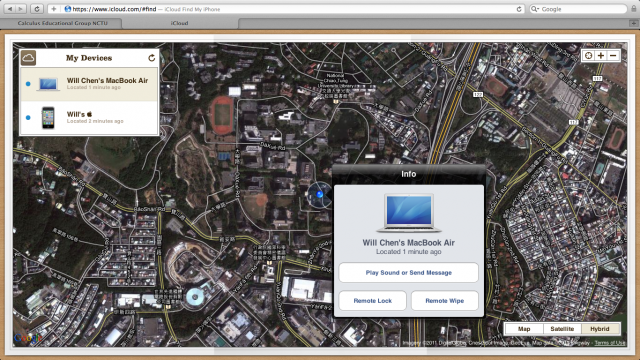This screenshot has height=360, width=640.
Task: Switch to the iCloud tab
Action: point(180,23)
